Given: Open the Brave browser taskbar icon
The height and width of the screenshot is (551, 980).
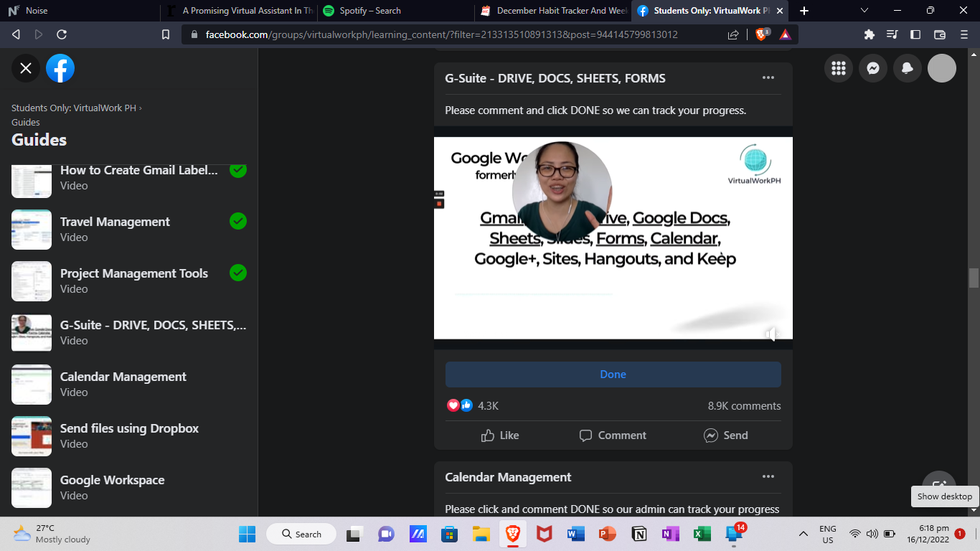Looking at the screenshot, I should coord(512,534).
